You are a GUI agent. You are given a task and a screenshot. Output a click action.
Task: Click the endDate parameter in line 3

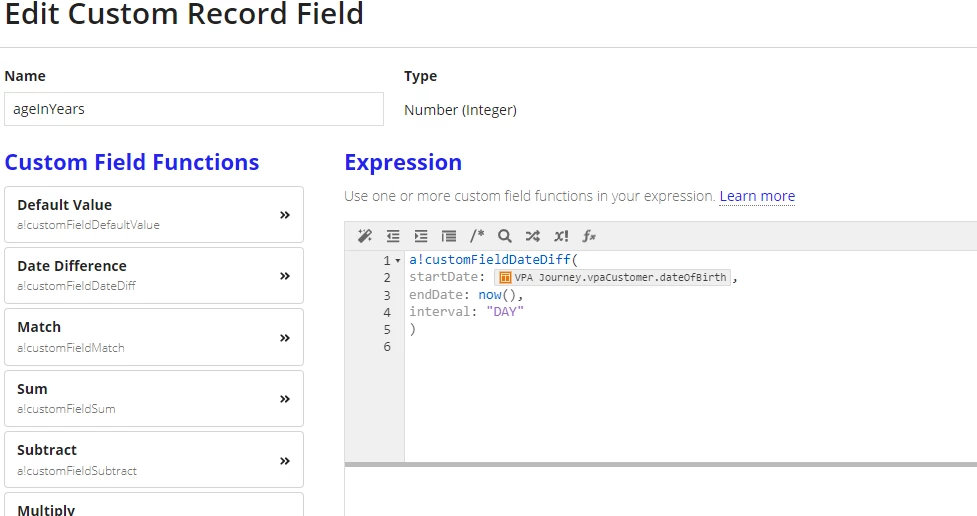click(x=436, y=295)
